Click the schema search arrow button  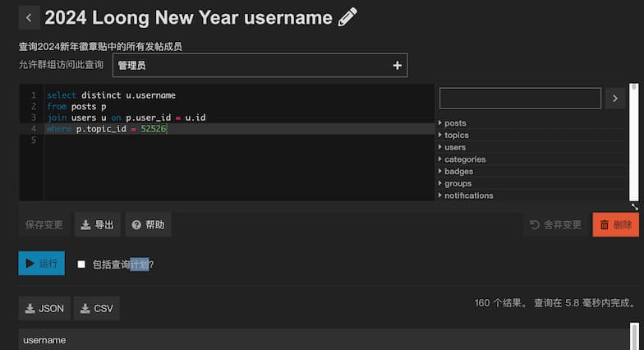click(x=615, y=99)
